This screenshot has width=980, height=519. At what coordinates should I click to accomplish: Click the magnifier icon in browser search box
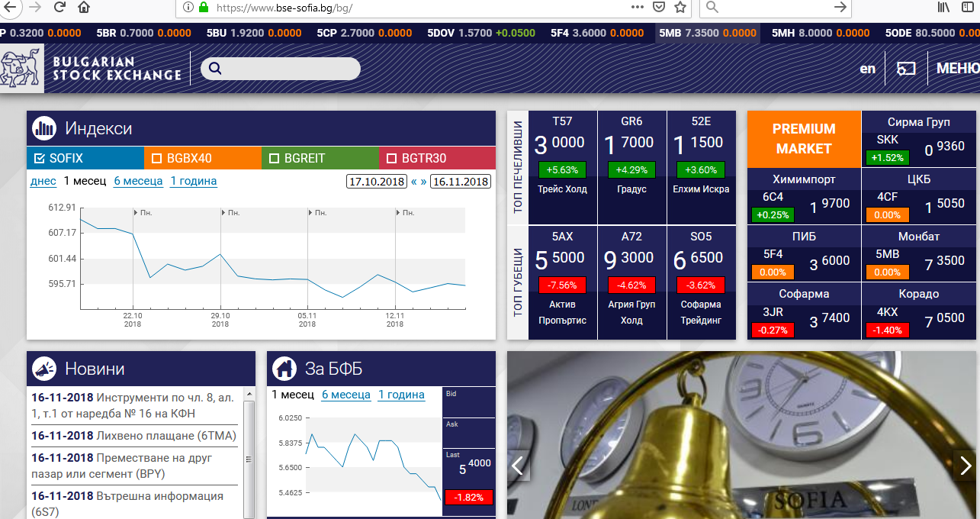click(711, 7)
